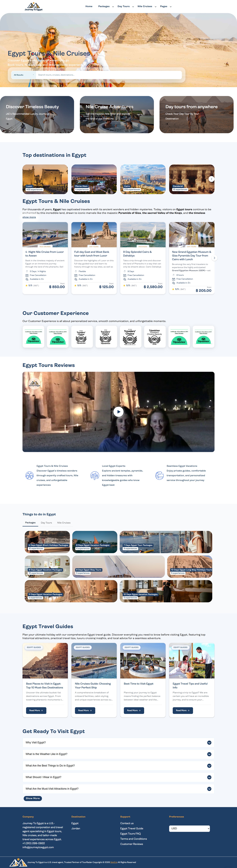The image size is (237, 868).
Task: Click the next arrow on the tours carousel
Action: point(214,258)
